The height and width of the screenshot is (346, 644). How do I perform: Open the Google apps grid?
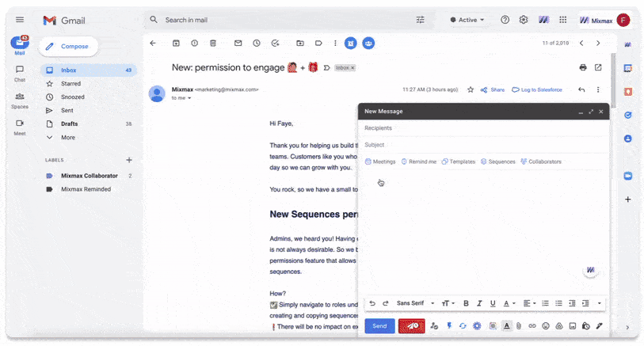[562, 20]
